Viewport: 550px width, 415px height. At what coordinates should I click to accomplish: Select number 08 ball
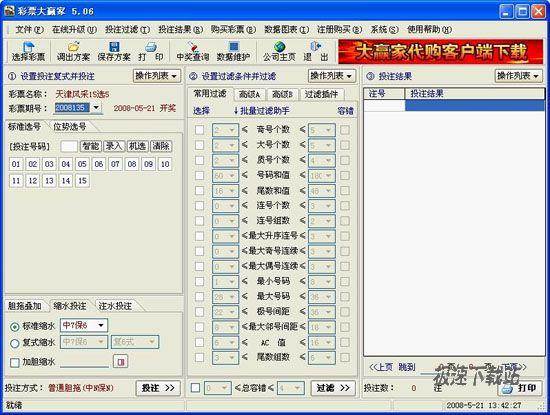click(x=132, y=164)
